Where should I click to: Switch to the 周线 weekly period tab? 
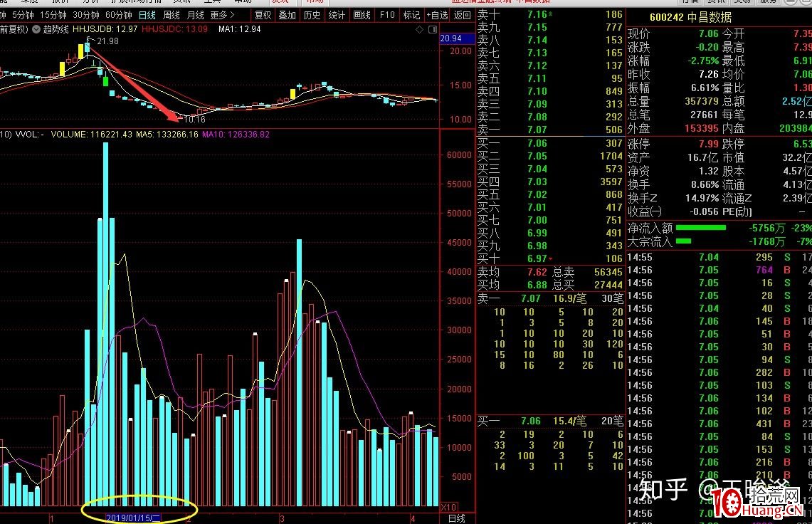pyautogui.click(x=172, y=15)
